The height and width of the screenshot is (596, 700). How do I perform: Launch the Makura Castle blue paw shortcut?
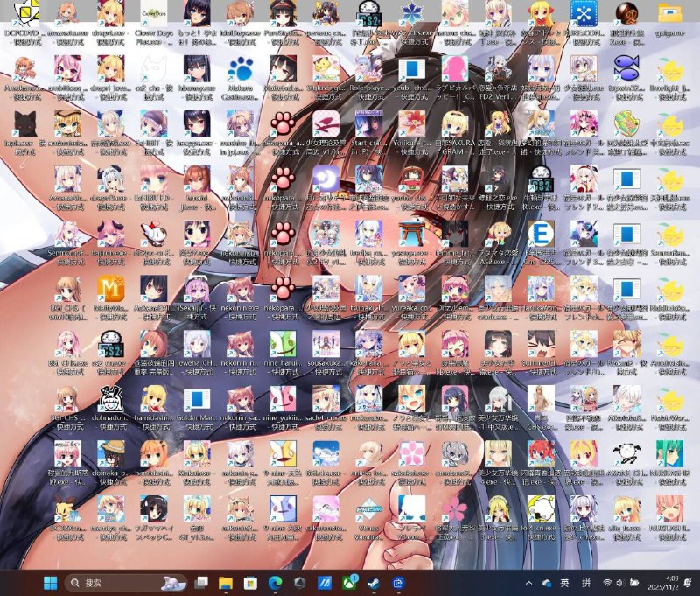240,69
